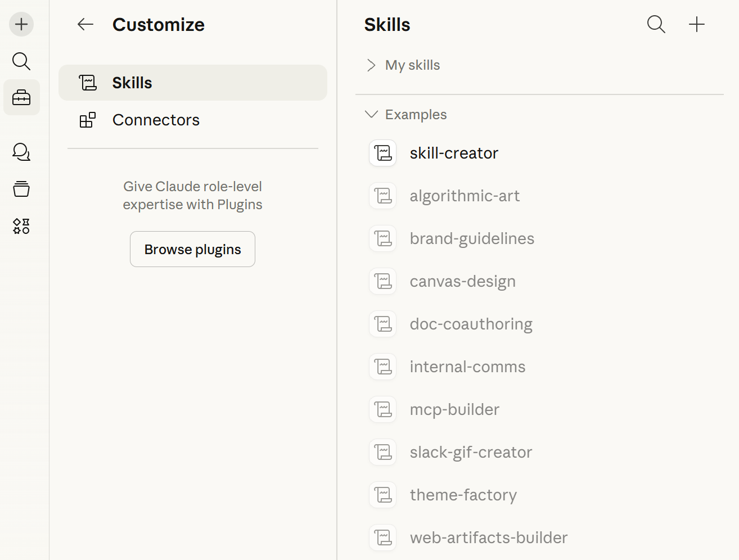The height and width of the screenshot is (560, 739).
Task: Click the new chat plus icon in sidebar
Action: click(x=21, y=24)
